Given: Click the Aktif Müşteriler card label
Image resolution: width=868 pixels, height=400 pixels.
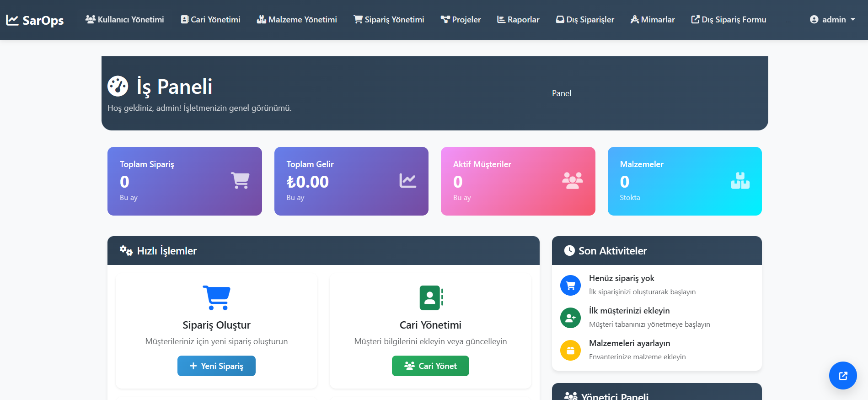Looking at the screenshot, I should (482, 164).
